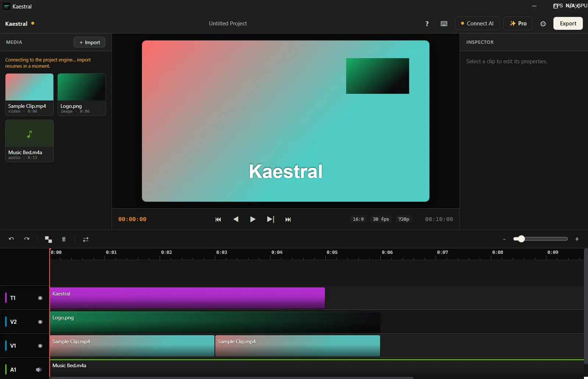Open the 16:9 aspect ratio selector

(358, 219)
